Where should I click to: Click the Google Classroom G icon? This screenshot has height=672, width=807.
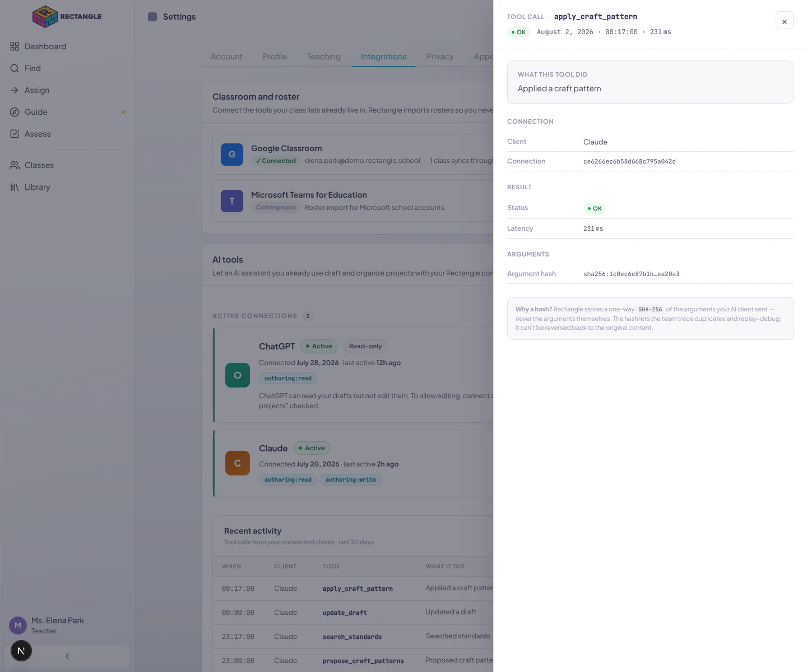[x=232, y=155]
